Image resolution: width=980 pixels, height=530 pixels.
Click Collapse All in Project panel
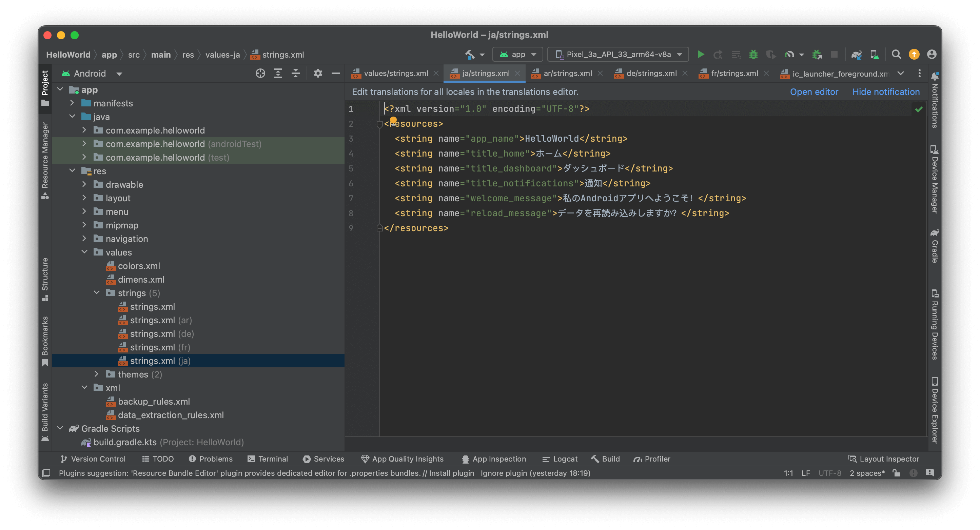tap(296, 74)
